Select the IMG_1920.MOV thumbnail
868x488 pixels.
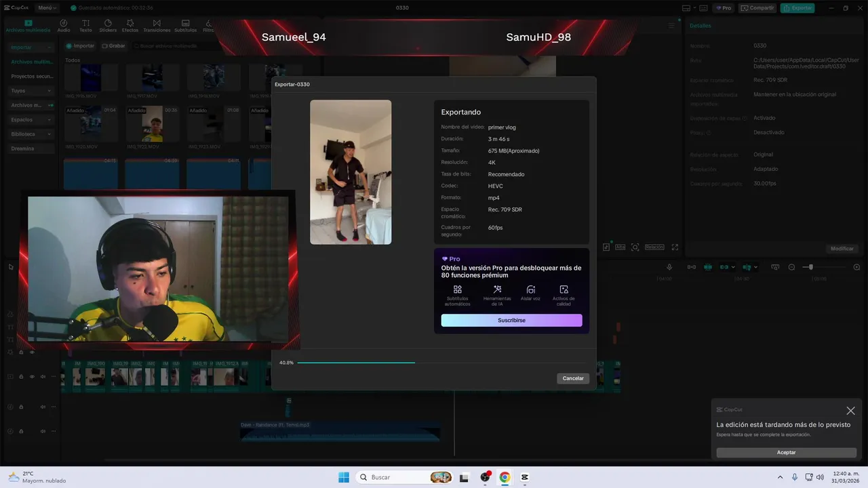click(x=91, y=125)
